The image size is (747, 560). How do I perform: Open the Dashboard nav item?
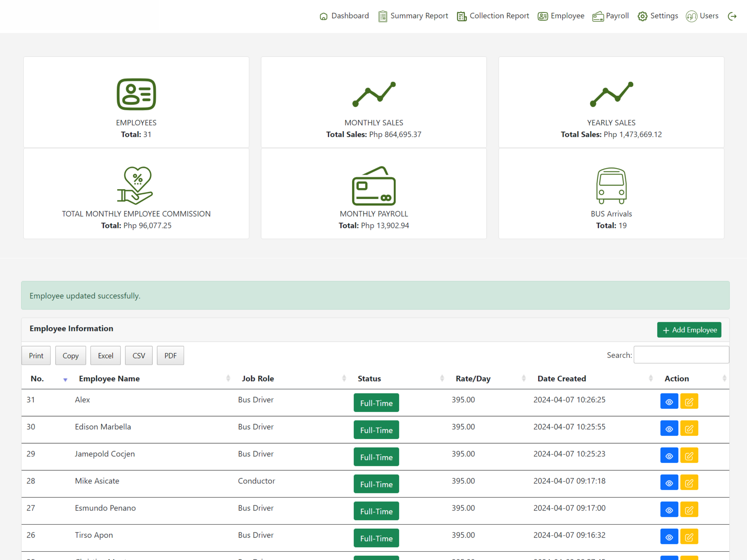pos(344,16)
